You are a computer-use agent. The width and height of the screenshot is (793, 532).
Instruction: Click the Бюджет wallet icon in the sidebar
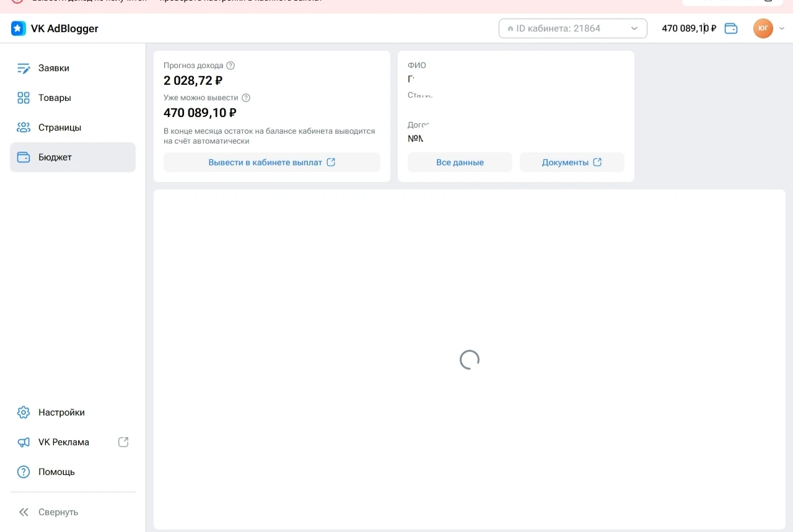click(24, 157)
